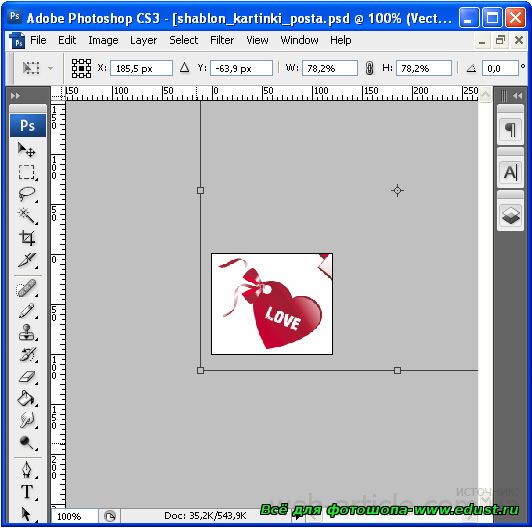Image resolution: width=532 pixels, height=528 pixels.
Task: Expand the toolbox with double-arrow
Action: (15, 96)
